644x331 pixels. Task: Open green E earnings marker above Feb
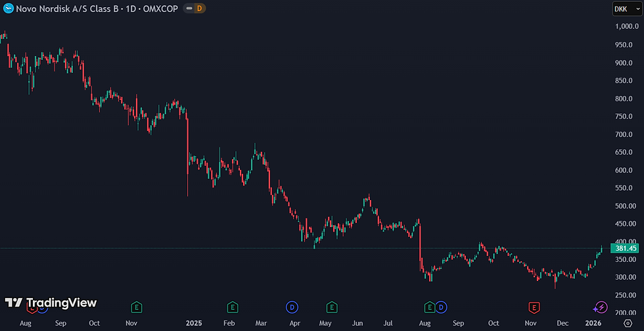tap(233, 307)
